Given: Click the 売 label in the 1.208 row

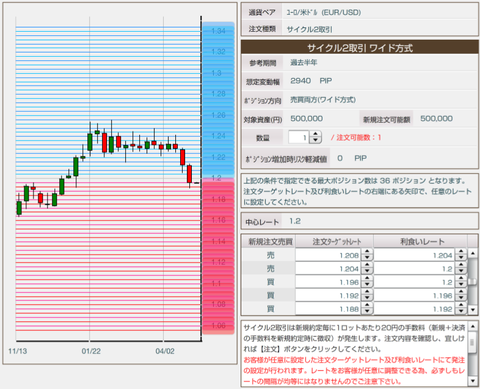Looking at the screenshot, I should [x=270, y=255].
